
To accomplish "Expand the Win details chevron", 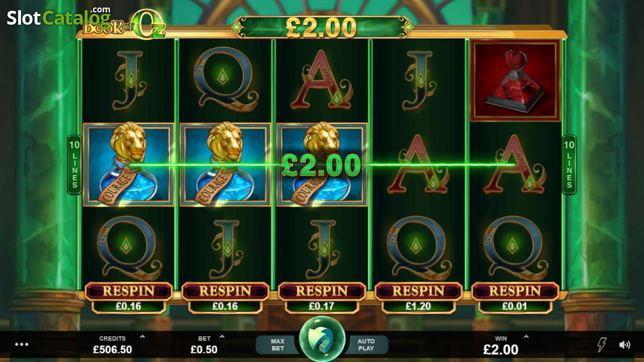I will (526, 337).
